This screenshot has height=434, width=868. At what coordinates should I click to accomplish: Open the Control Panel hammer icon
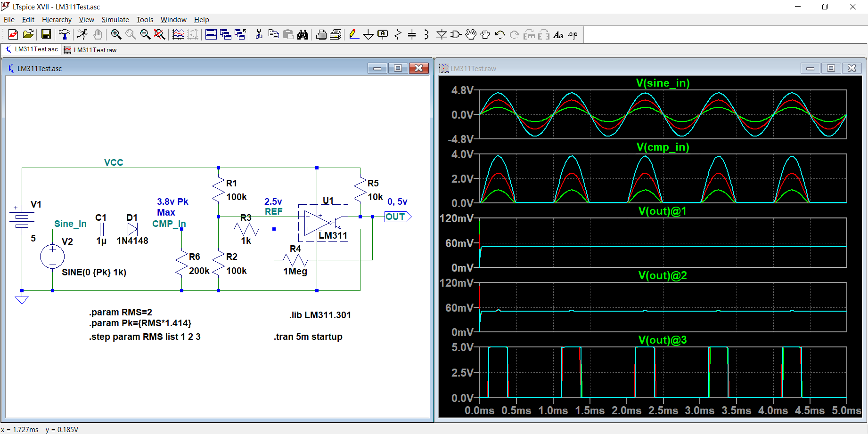64,34
